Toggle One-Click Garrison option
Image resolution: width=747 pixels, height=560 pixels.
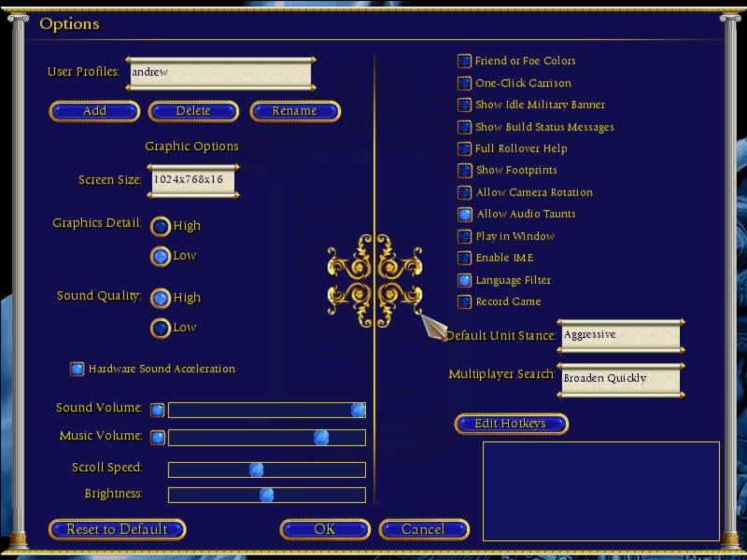coord(464,83)
